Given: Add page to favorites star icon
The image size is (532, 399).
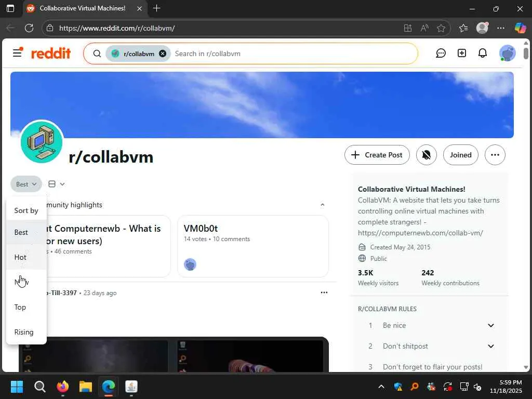Looking at the screenshot, I should pos(441,28).
